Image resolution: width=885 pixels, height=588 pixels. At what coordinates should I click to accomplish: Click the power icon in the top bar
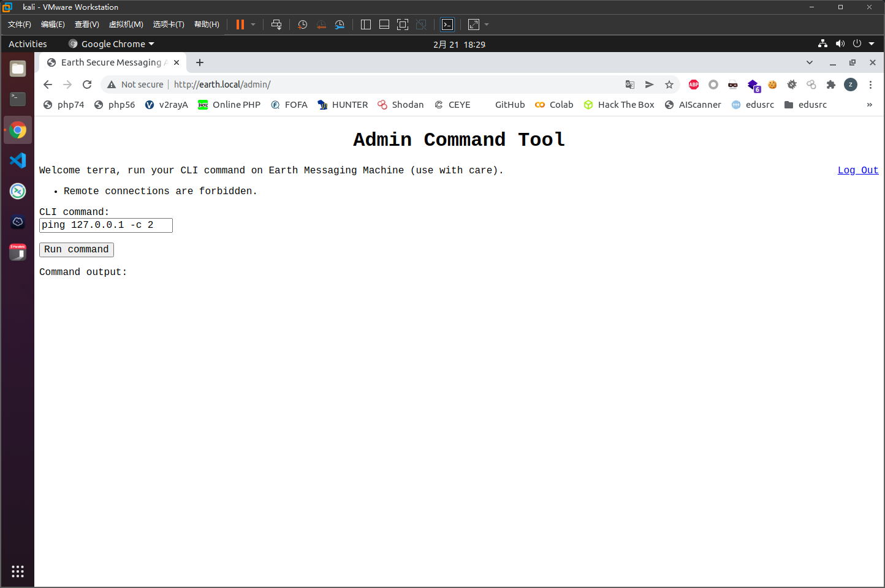[x=857, y=43]
